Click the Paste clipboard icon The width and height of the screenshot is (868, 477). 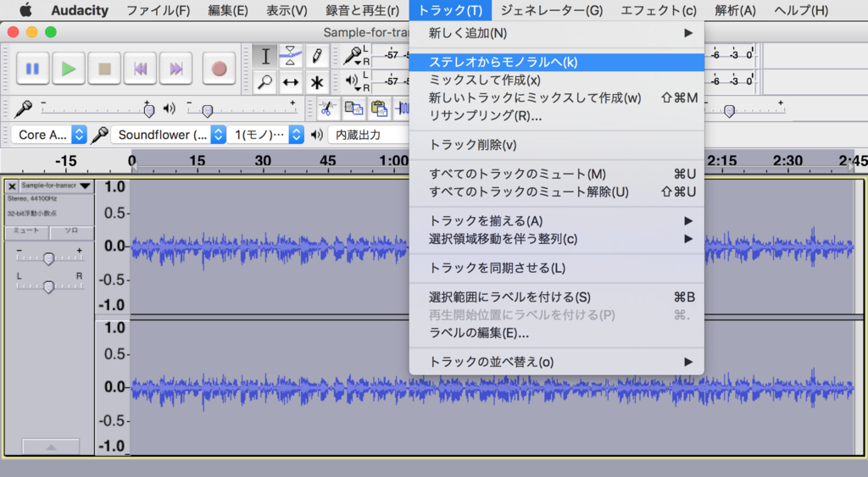(379, 108)
